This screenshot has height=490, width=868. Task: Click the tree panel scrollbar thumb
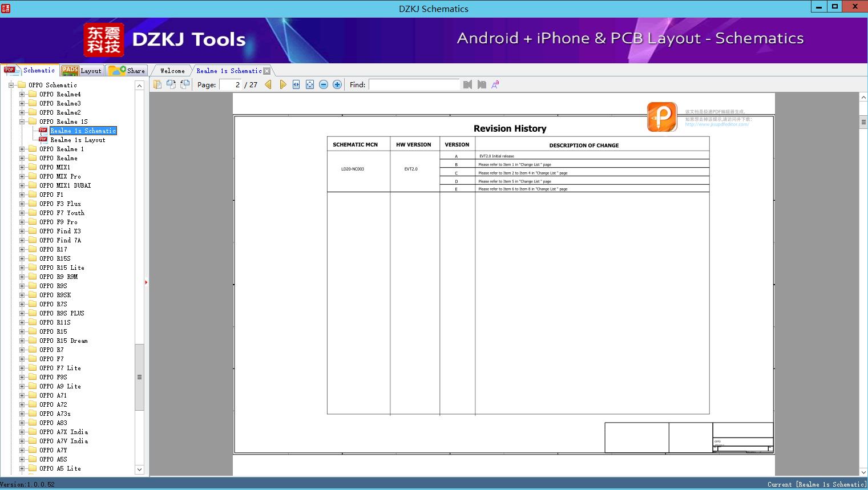pyautogui.click(x=139, y=377)
